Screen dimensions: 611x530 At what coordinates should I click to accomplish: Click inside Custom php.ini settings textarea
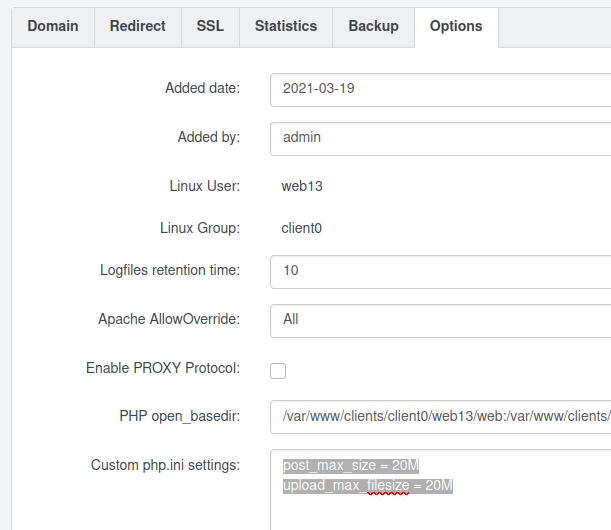440,507
